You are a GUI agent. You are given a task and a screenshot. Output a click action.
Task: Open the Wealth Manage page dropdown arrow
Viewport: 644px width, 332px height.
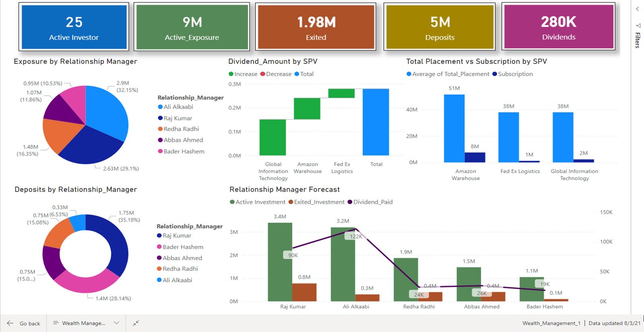[x=117, y=323]
